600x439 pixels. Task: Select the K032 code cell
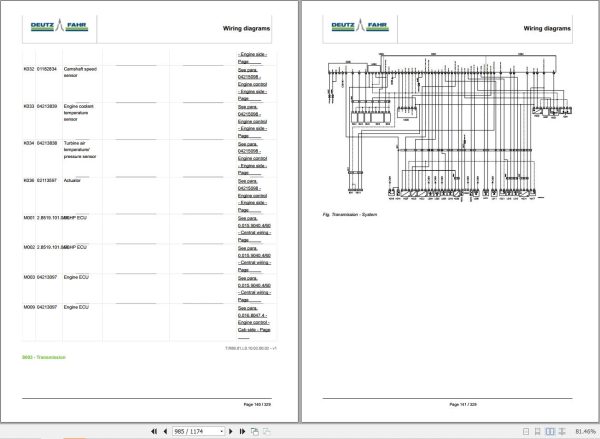[x=29, y=69]
